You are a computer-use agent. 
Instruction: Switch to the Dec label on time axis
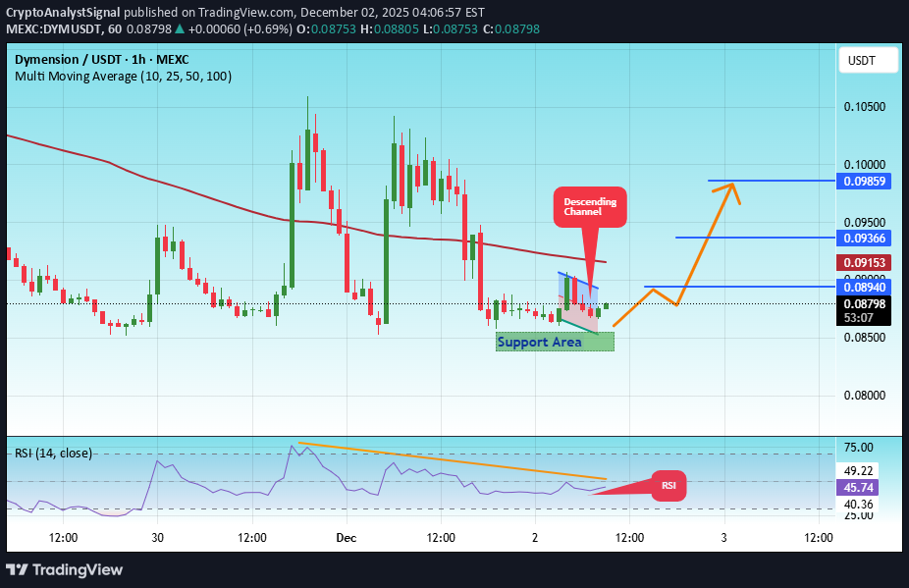tap(346, 538)
